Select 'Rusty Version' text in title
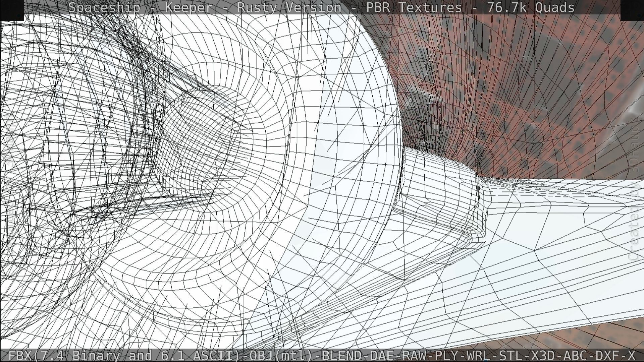This screenshot has height=362, width=644. pos(289,7)
